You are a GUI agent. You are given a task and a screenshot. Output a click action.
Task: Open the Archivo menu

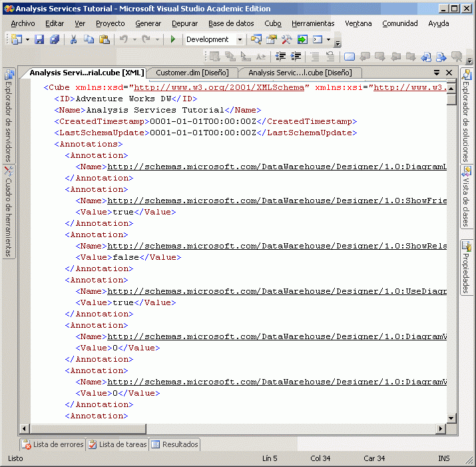23,23
